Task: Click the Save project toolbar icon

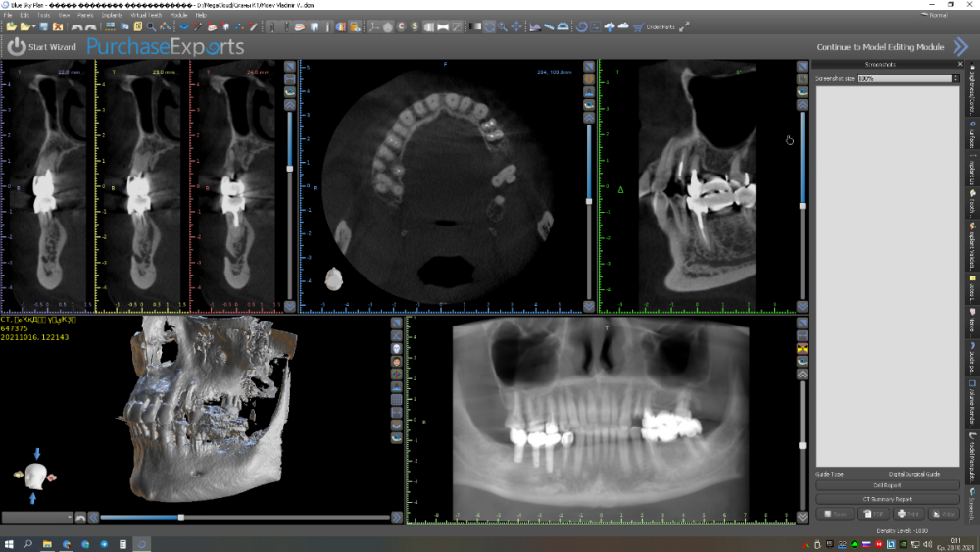Action: [x=44, y=26]
